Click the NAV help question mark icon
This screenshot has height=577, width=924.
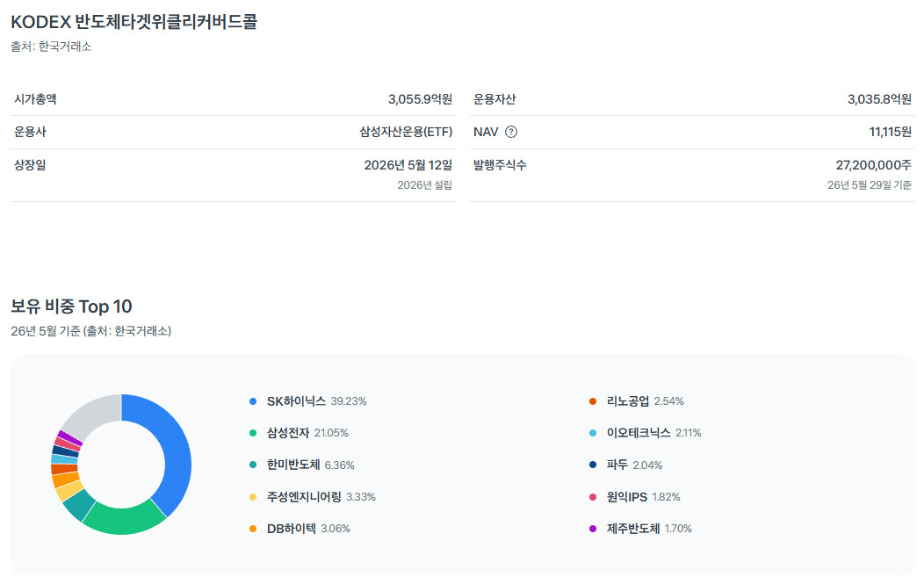click(511, 132)
